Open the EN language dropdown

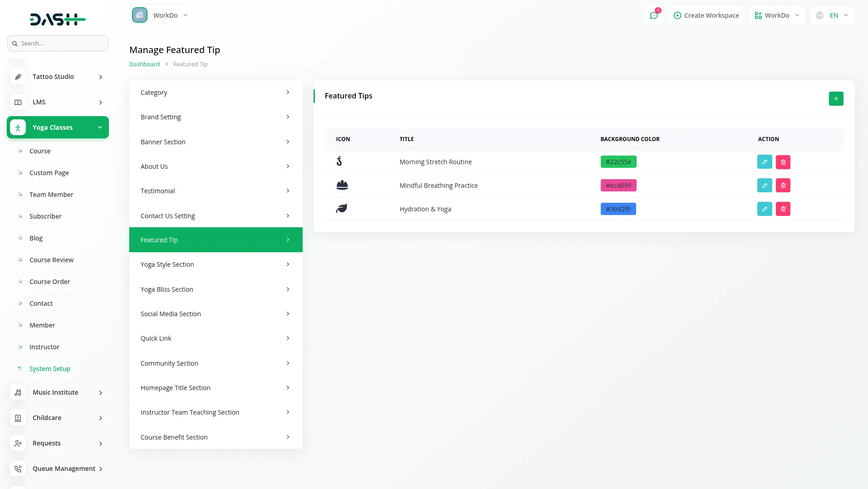click(832, 15)
